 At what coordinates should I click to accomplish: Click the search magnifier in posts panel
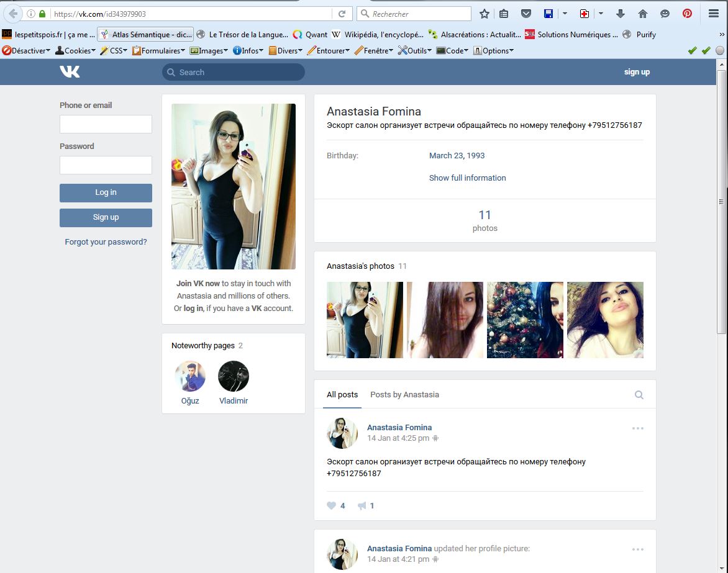point(639,395)
